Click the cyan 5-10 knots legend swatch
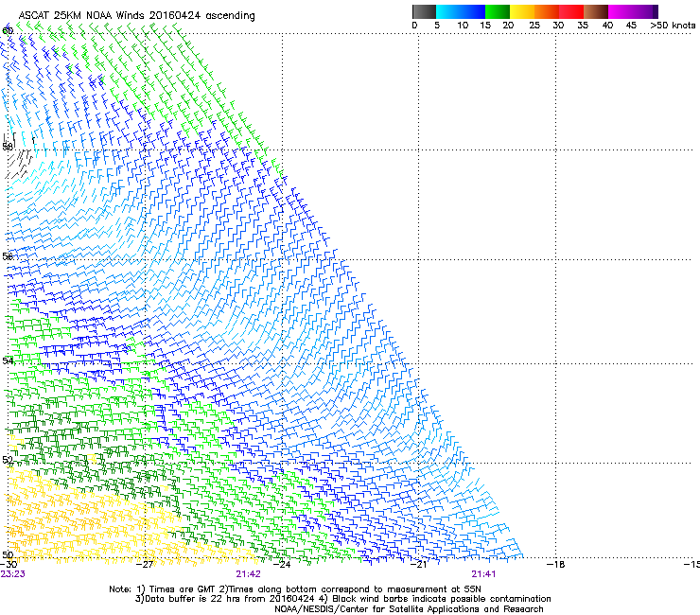This screenshot has width=700, height=615. pyautogui.click(x=448, y=11)
